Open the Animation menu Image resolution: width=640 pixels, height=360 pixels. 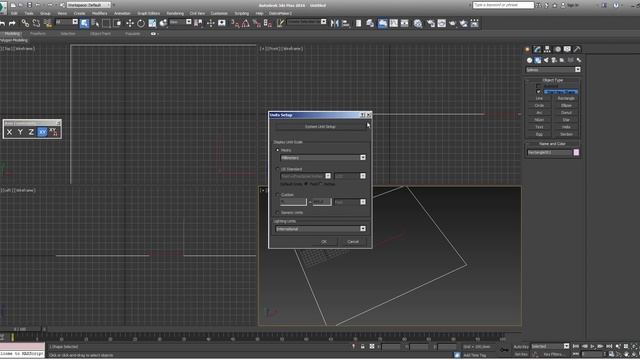click(x=122, y=13)
